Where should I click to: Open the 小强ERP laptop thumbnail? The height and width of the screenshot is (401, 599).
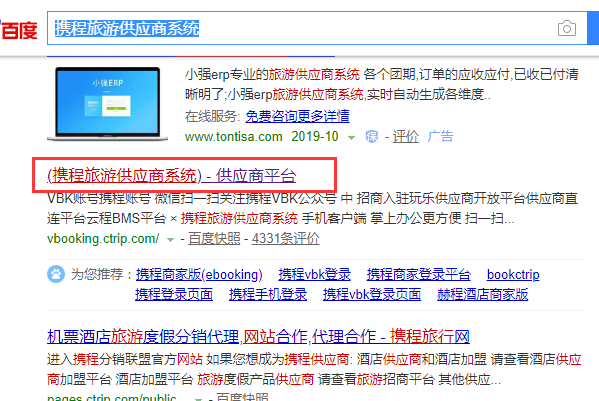(107, 103)
